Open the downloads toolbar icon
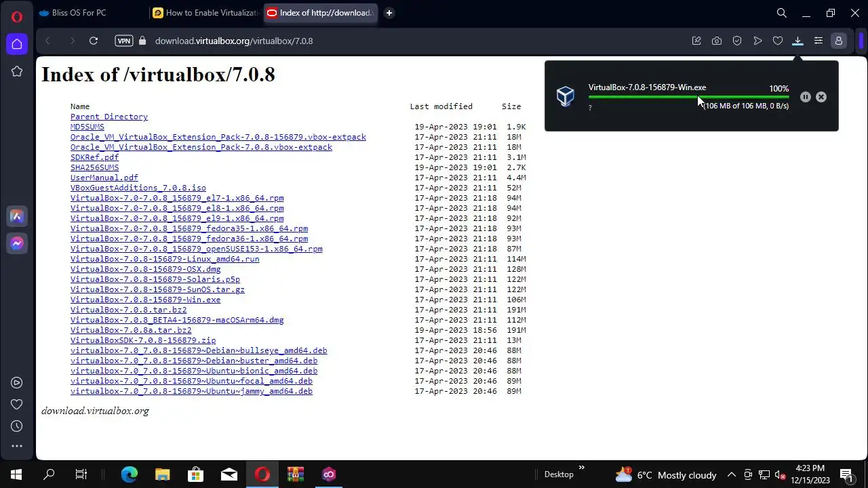Image resolution: width=868 pixels, height=488 pixels. click(798, 41)
